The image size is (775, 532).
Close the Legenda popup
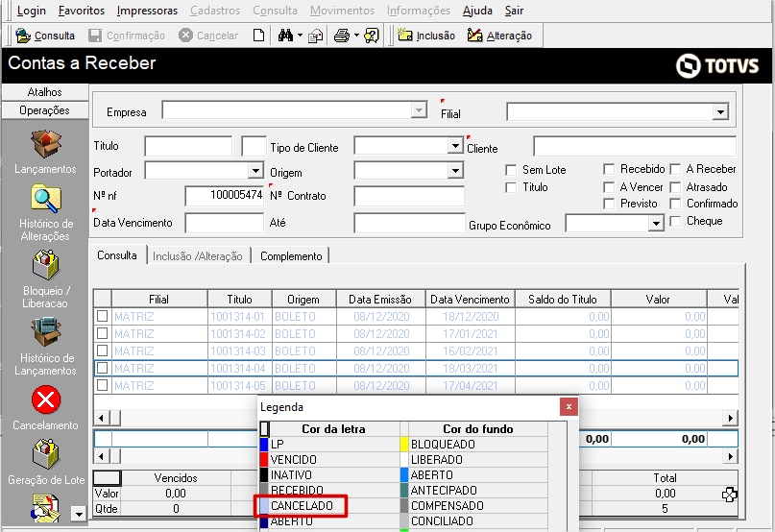(569, 406)
